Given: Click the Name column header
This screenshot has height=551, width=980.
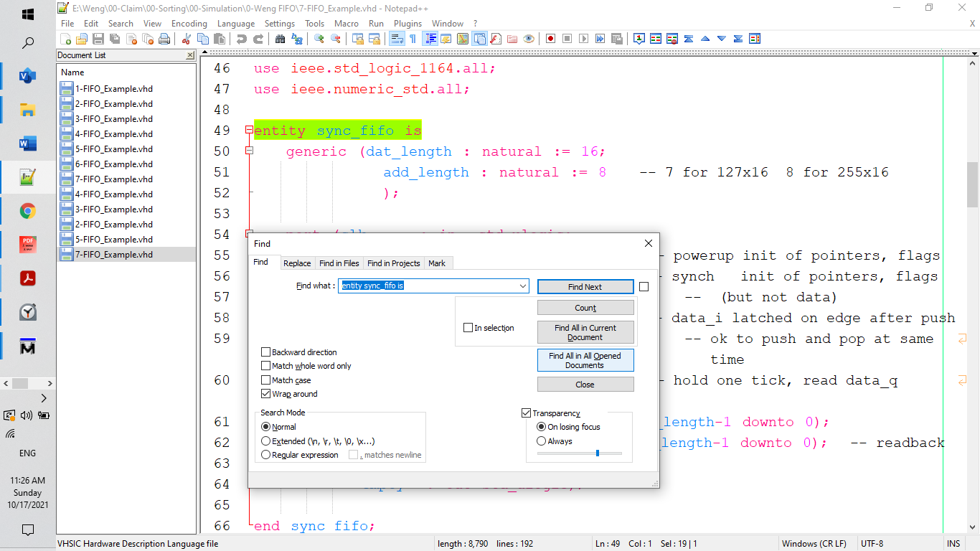Looking at the screenshot, I should 126,72.
